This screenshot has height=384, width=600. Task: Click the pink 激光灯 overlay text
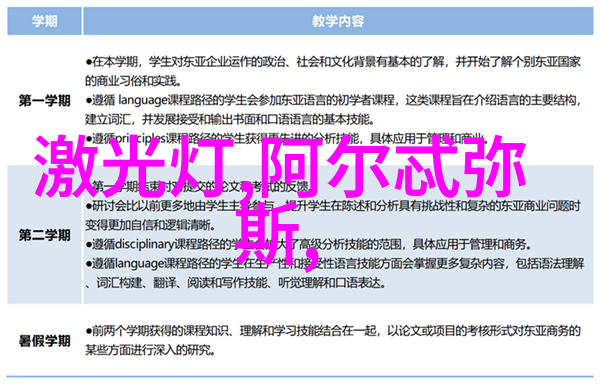point(134,166)
